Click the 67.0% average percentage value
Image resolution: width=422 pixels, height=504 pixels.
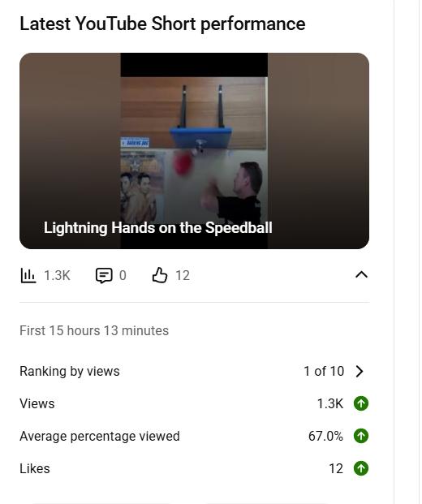coord(325,436)
